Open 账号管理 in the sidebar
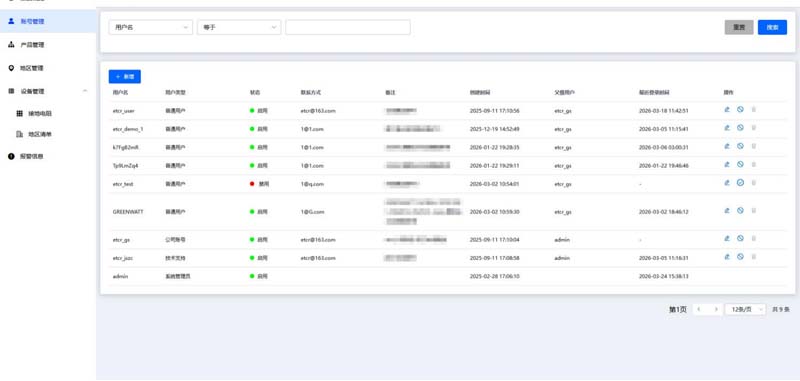800x381 pixels. 48,21
